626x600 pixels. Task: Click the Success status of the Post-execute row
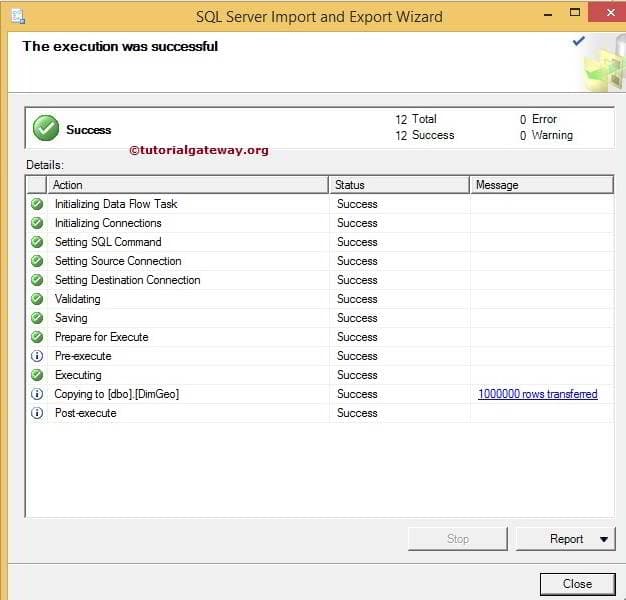coord(357,413)
